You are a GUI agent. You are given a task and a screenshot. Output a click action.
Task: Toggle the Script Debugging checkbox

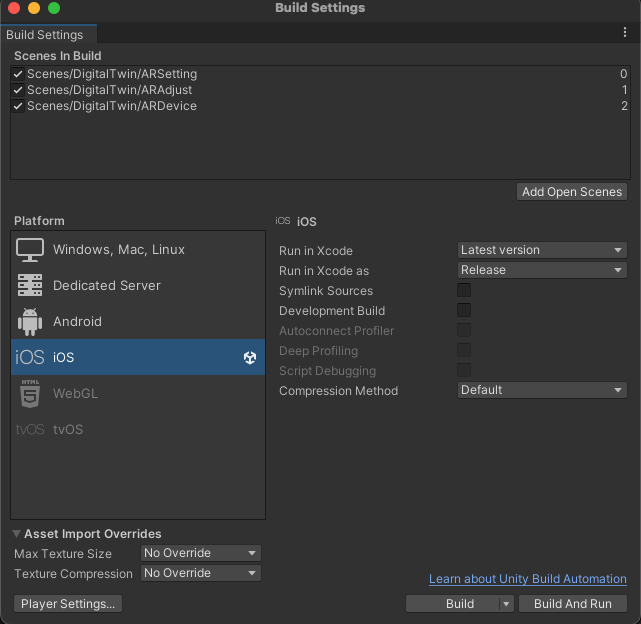tap(464, 370)
